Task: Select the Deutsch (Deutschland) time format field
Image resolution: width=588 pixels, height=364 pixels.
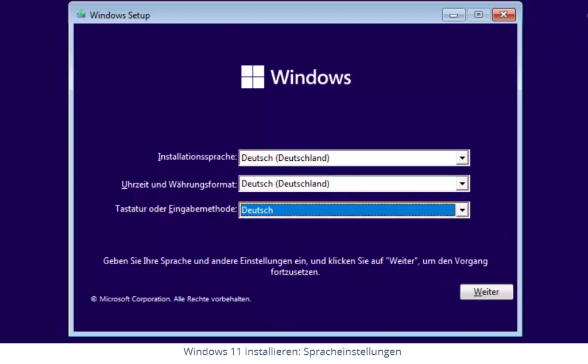Action: pos(345,184)
